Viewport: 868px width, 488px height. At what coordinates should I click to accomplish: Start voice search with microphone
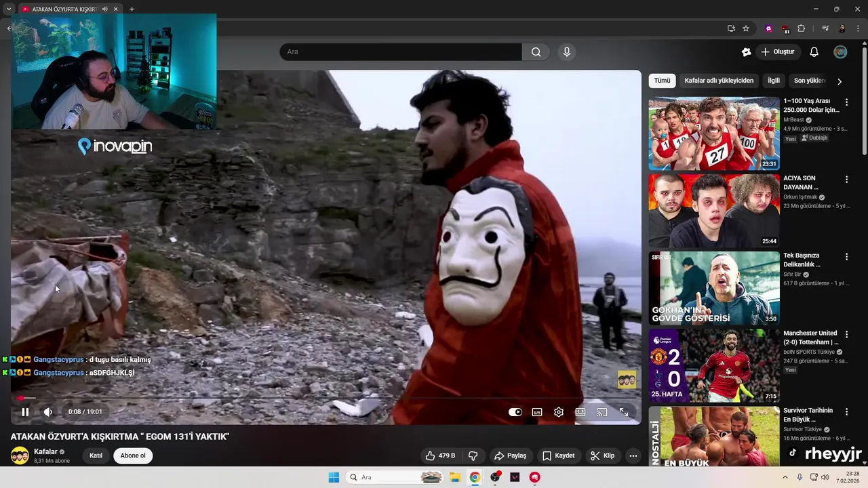[567, 52]
